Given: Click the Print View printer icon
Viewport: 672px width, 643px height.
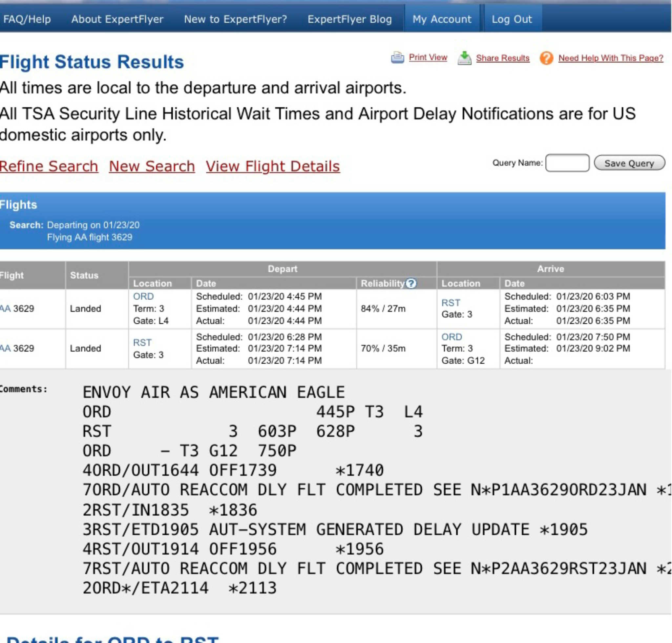Looking at the screenshot, I should click(397, 57).
